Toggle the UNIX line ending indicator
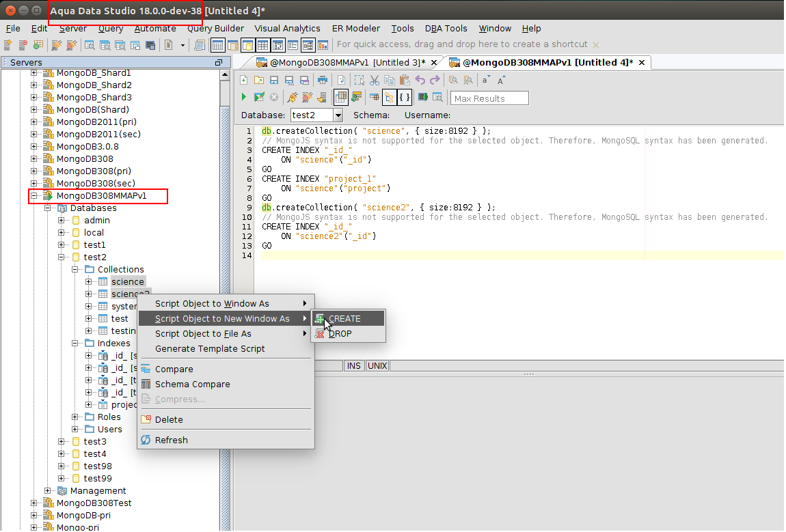This screenshot has width=786, height=532. 377,365
